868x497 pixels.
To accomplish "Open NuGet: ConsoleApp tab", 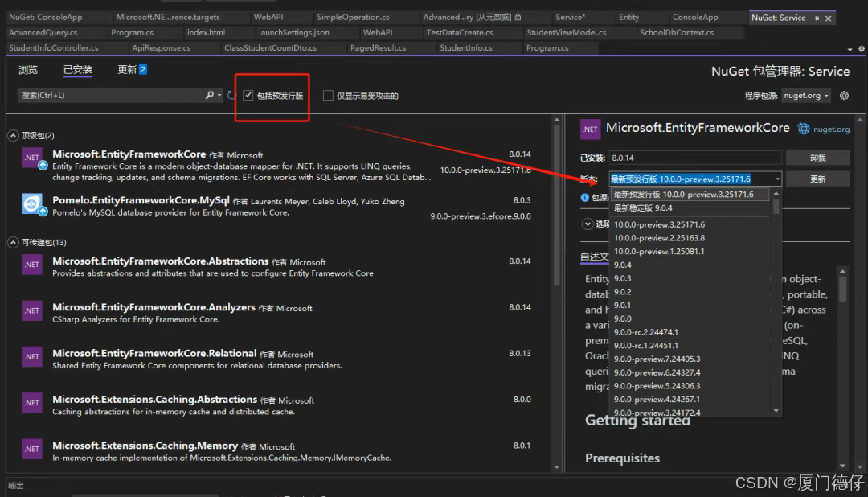I will pos(45,18).
